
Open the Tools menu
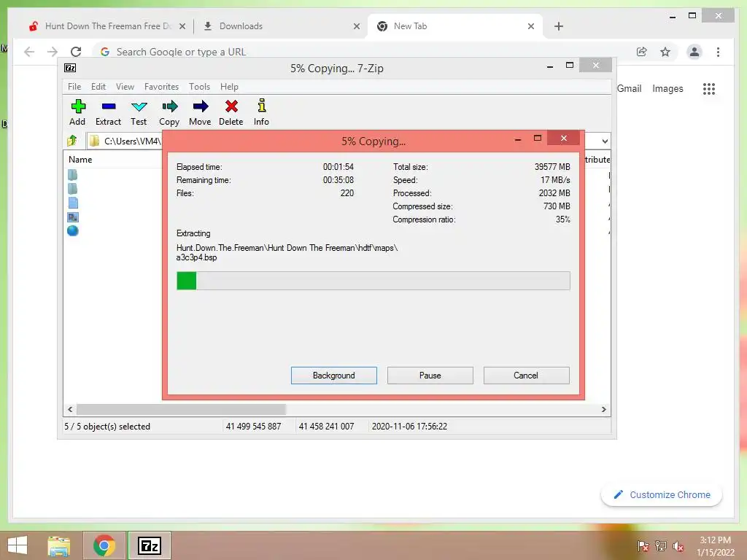pyautogui.click(x=199, y=87)
